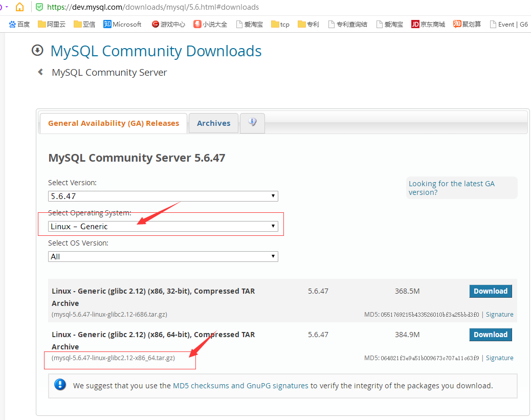531x420 pixels.
Task: Open the 小说大全 bookmark
Action: point(210,24)
